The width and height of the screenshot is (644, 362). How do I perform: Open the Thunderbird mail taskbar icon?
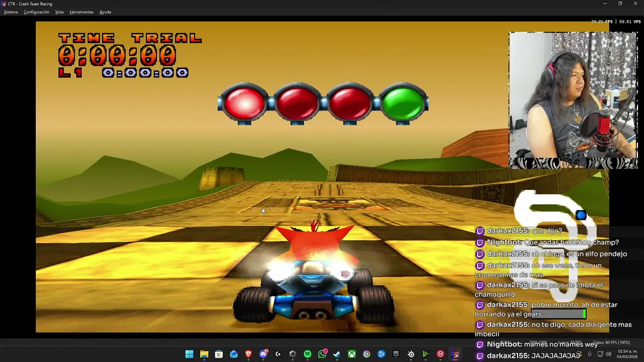coord(233,354)
